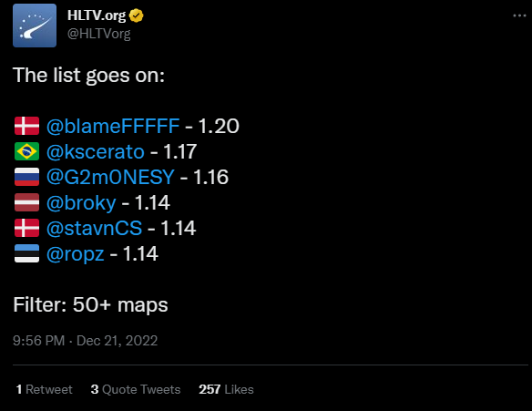
Task: Open the @broky mention
Action: coord(81,203)
